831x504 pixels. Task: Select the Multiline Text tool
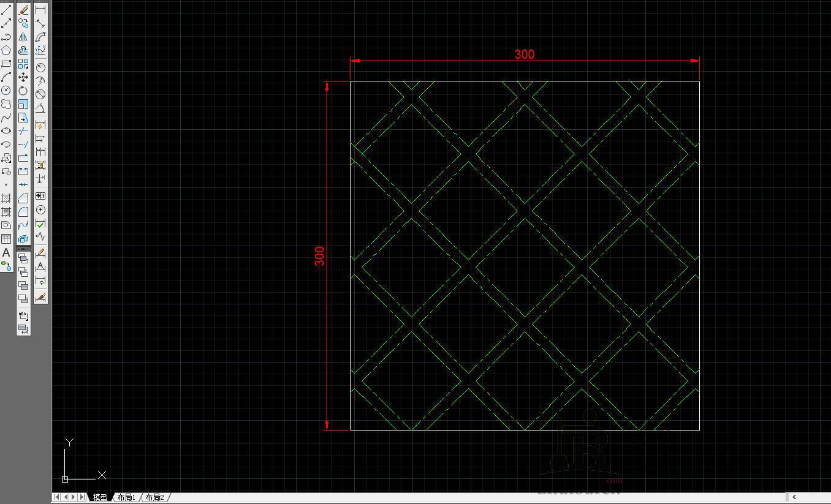click(6, 252)
